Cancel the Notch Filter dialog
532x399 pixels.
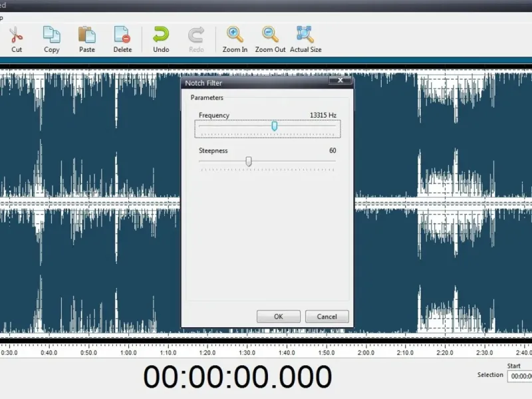click(327, 317)
